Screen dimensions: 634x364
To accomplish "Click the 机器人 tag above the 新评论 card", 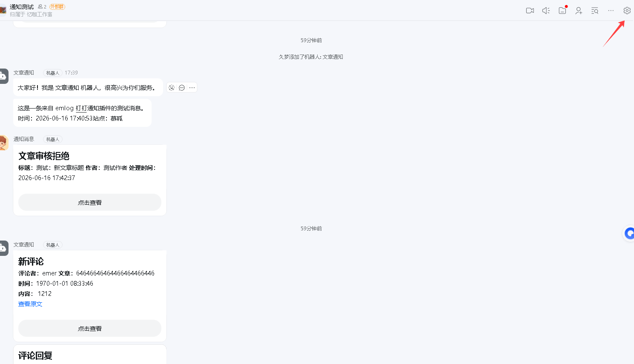I will [53, 245].
